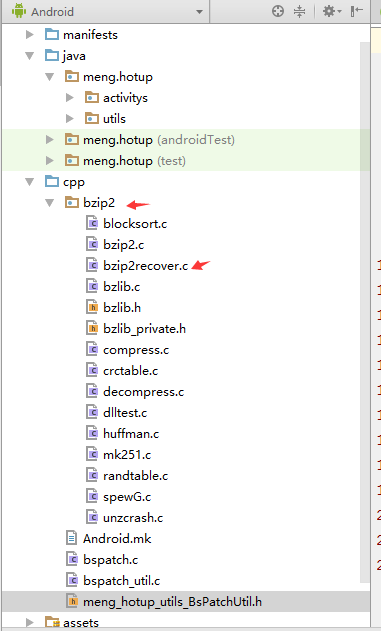
Task: Click C file icon beside unzcrash.c
Action: click(92, 518)
